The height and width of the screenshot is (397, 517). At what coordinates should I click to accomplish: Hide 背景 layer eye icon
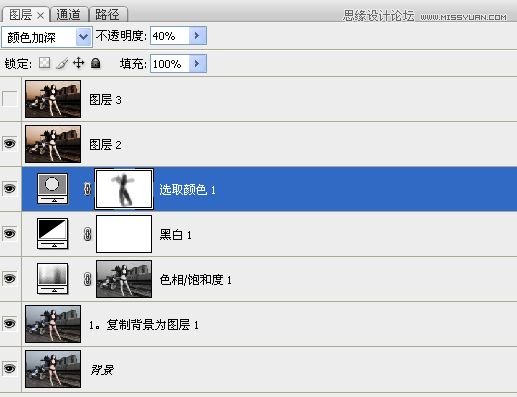tap(9, 369)
